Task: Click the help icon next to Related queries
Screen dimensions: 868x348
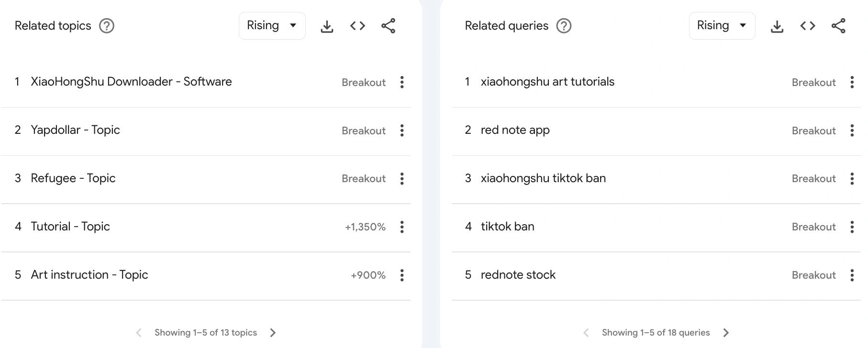Action: [564, 26]
